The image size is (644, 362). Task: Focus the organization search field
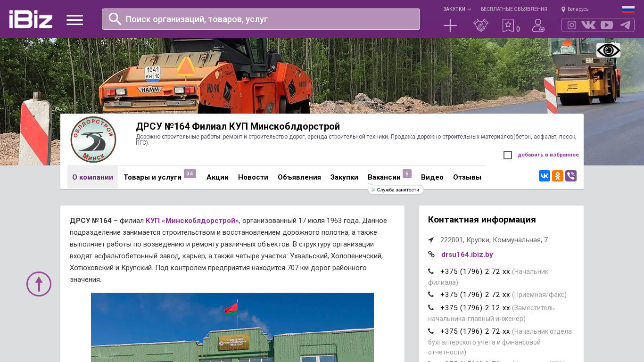pyautogui.click(x=261, y=19)
